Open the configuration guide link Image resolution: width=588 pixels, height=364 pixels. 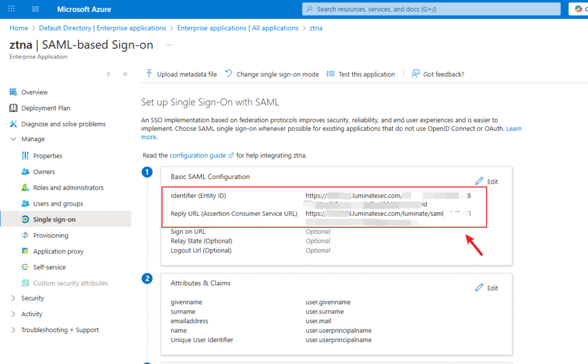pyautogui.click(x=198, y=155)
